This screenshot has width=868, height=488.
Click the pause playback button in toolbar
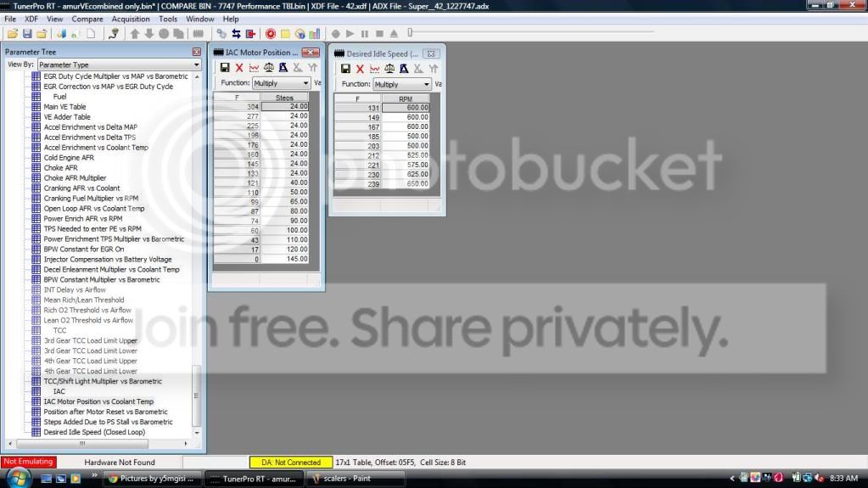tap(364, 34)
